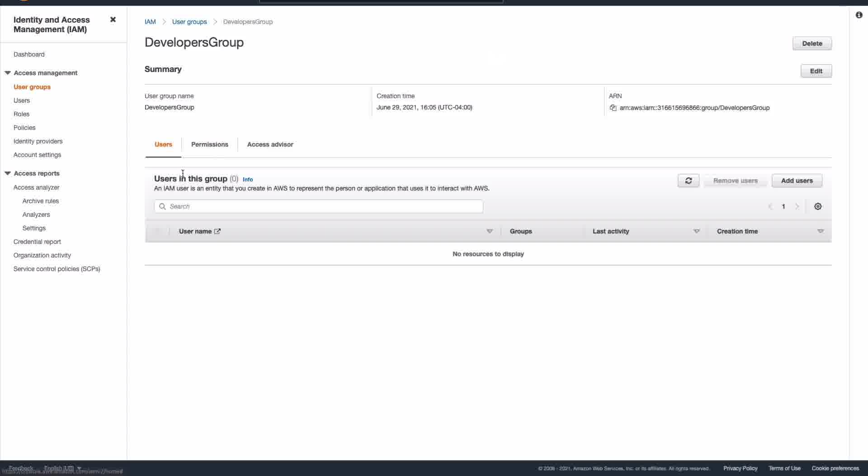This screenshot has height=476, width=868.
Task: Click the page number 1 indicator
Action: click(783, 206)
